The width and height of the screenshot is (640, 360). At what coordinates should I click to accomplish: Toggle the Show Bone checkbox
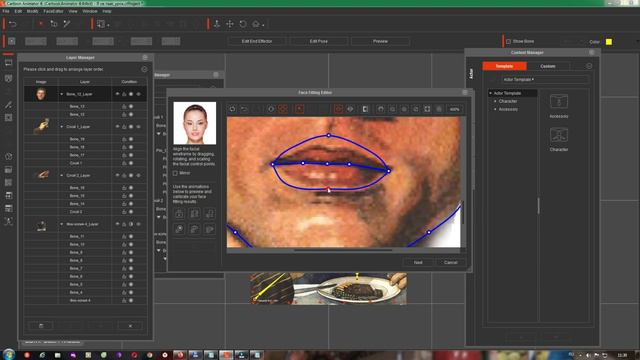tap(508, 41)
